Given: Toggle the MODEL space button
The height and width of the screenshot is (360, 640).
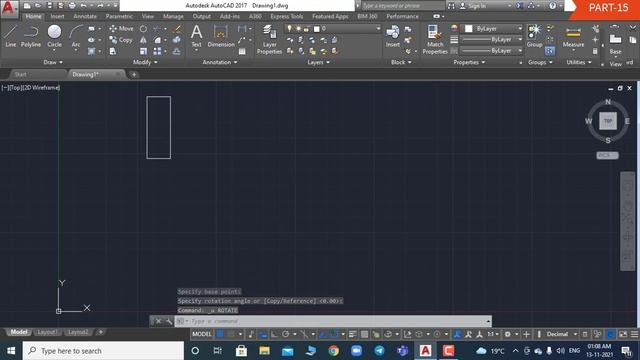Looking at the screenshot, I should pos(202,334).
